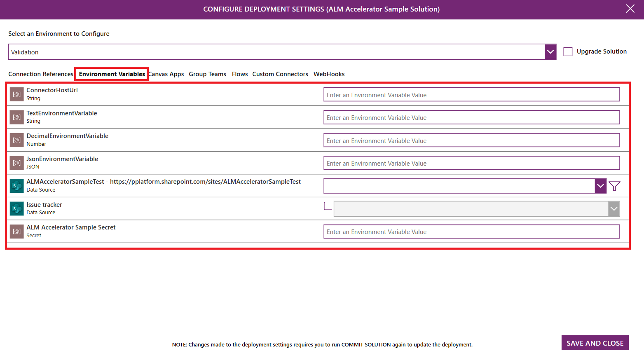644x358 pixels.
Task: Click the ALM Accelerator Sample Secret label
Action: pos(71,227)
